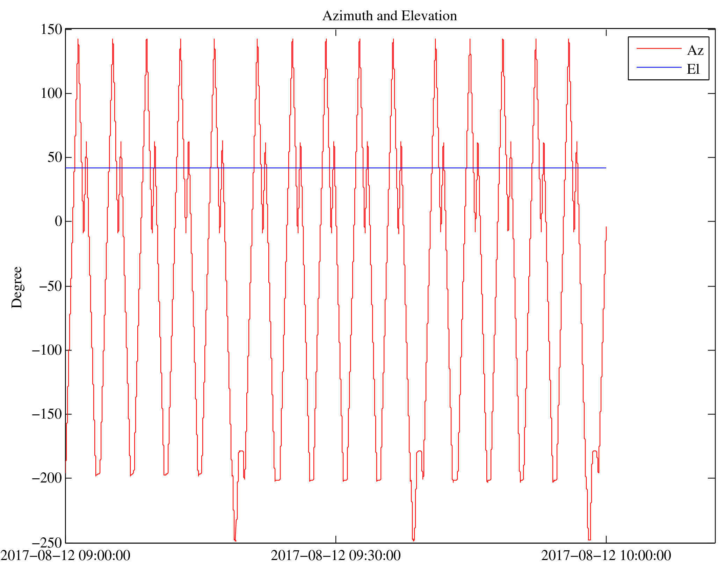Click the y-axis tick label '50'
The height and width of the screenshot is (588, 725).
pyautogui.click(x=55, y=157)
